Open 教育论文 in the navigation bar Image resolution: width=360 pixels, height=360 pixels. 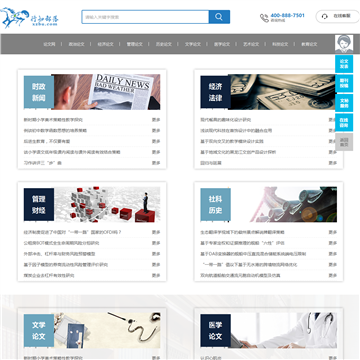coord(309,44)
